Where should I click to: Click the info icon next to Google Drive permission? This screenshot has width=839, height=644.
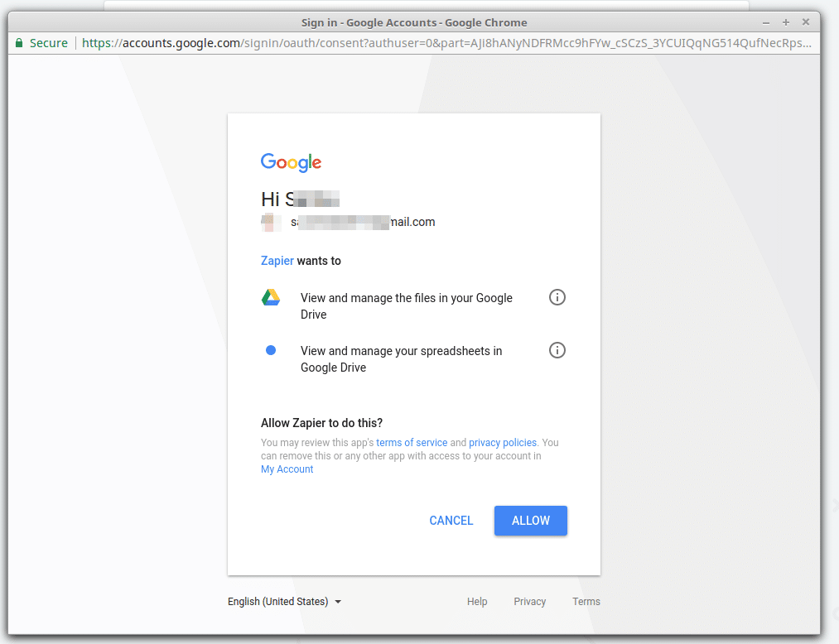(557, 296)
